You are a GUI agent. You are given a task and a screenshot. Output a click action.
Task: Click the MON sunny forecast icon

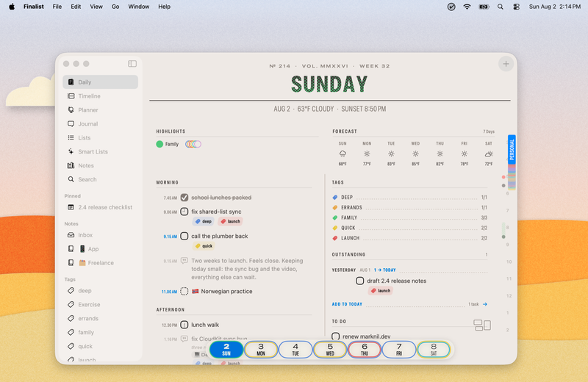point(367,154)
